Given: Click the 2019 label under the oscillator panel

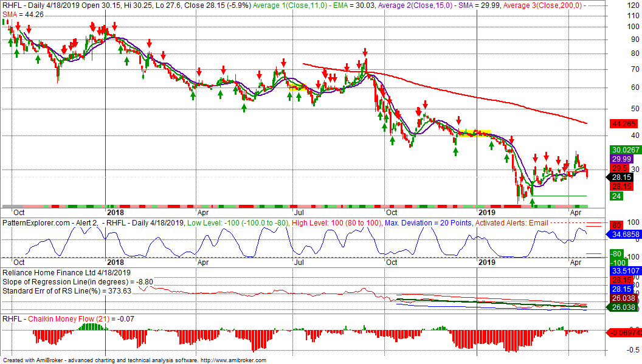Looking at the screenshot, I should (487, 262).
